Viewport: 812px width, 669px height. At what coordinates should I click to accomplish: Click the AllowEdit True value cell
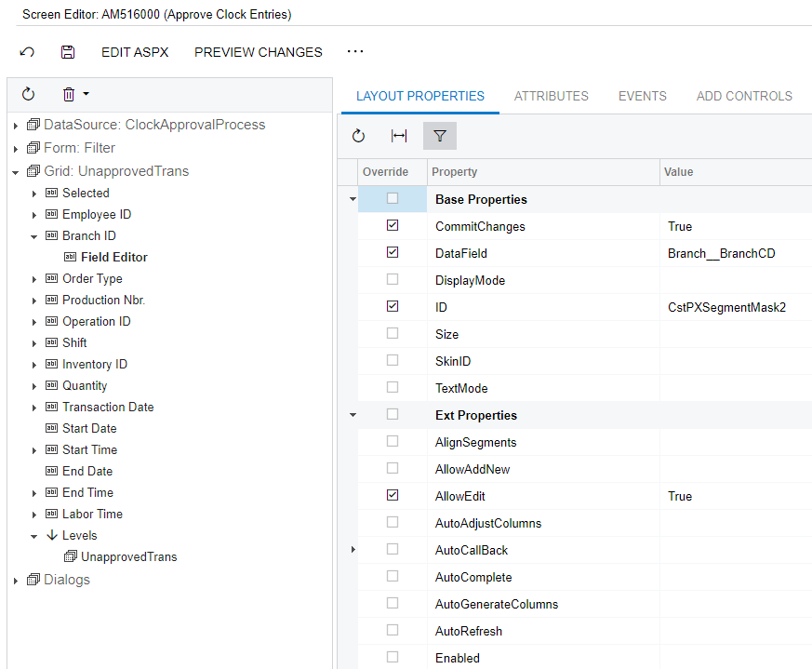736,496
